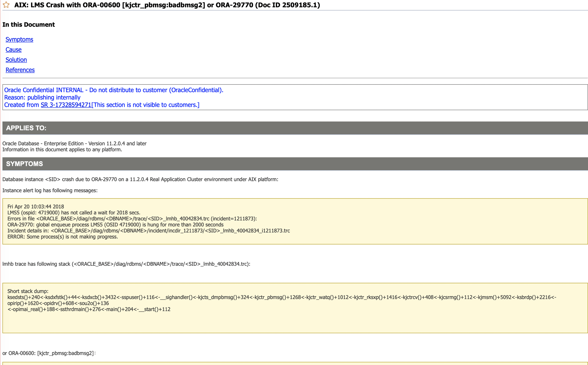Follow the References link
The height and width of the screenshot is (365, 588).
[x=20, y=70]
